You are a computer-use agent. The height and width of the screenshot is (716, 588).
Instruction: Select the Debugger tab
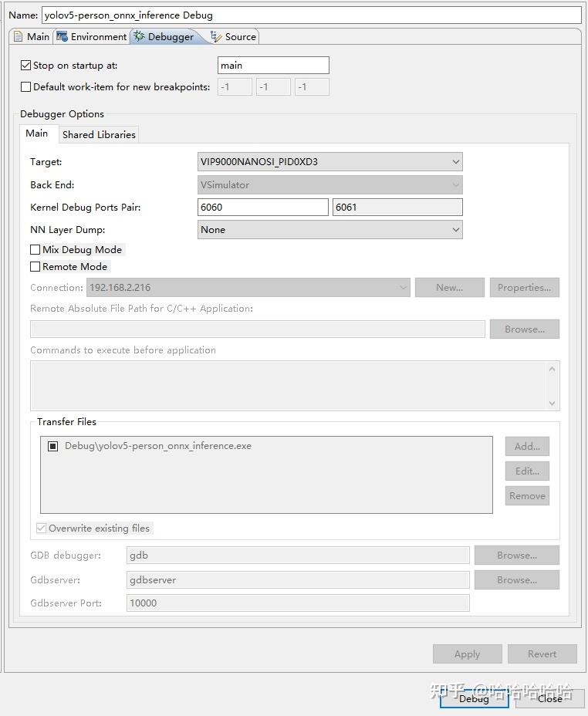(164, 37)
